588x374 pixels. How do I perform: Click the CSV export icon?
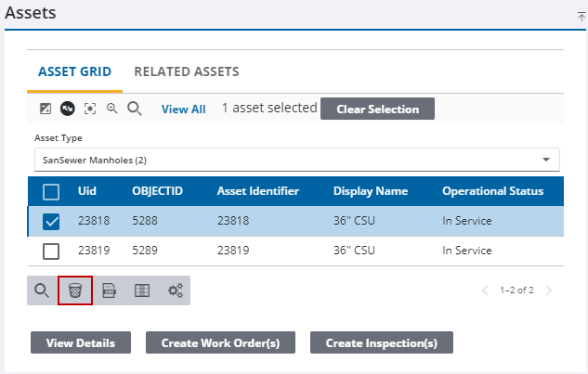(109, 290)
